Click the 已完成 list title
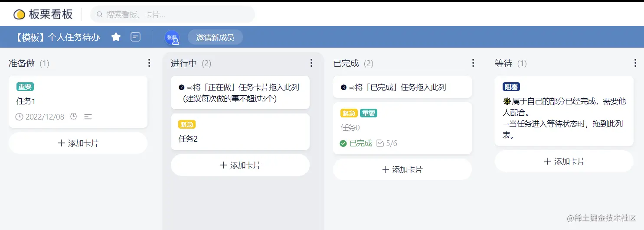Screen dimensions: 644x230 pyautogui.click(x=346, y=63)
